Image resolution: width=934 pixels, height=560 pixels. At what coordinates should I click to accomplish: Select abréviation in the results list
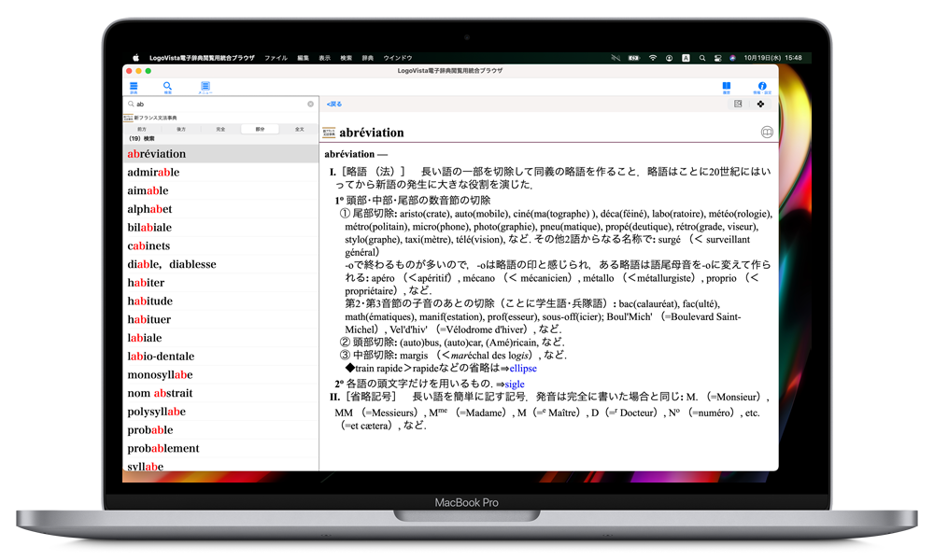(220, 154)
